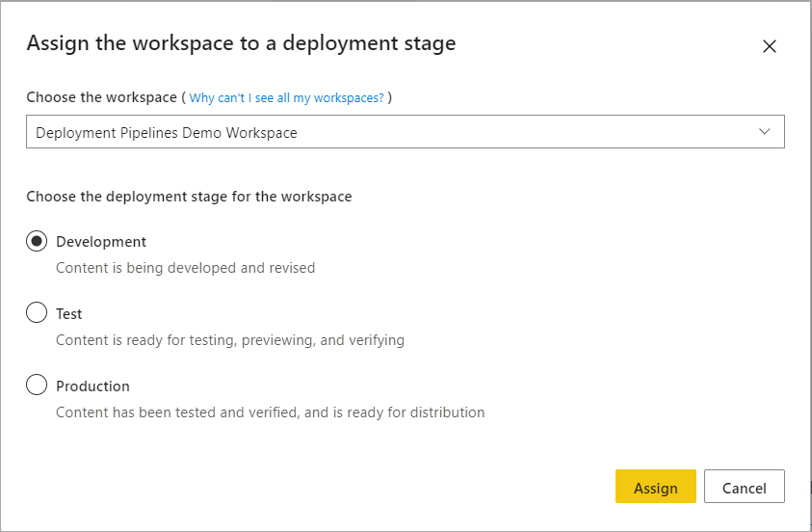Close the dialog using the X icon
This screenshot has height=532, width=812.
(x=769, y=46)
